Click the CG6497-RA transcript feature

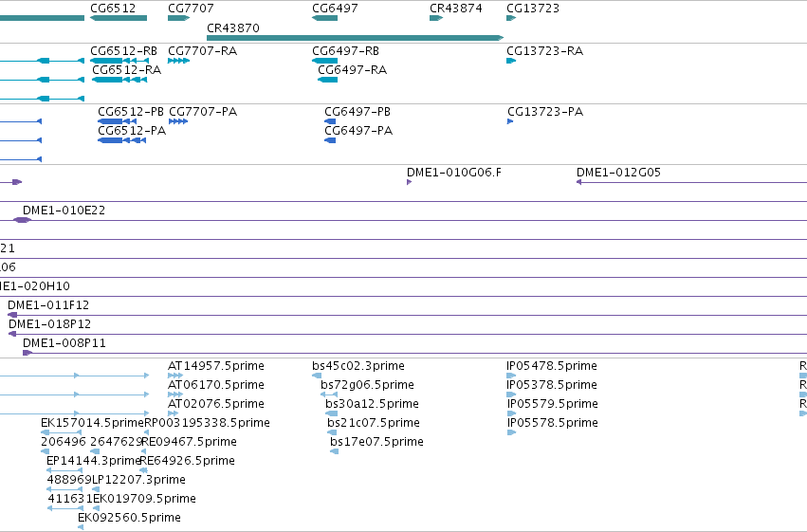[x=328, y=80]
